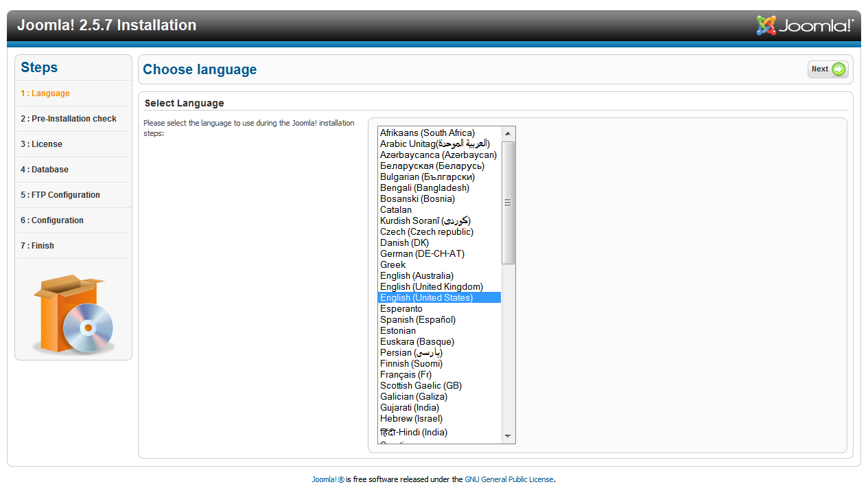Select Afrikaans (South Africa) language

[x=439, y=133]
